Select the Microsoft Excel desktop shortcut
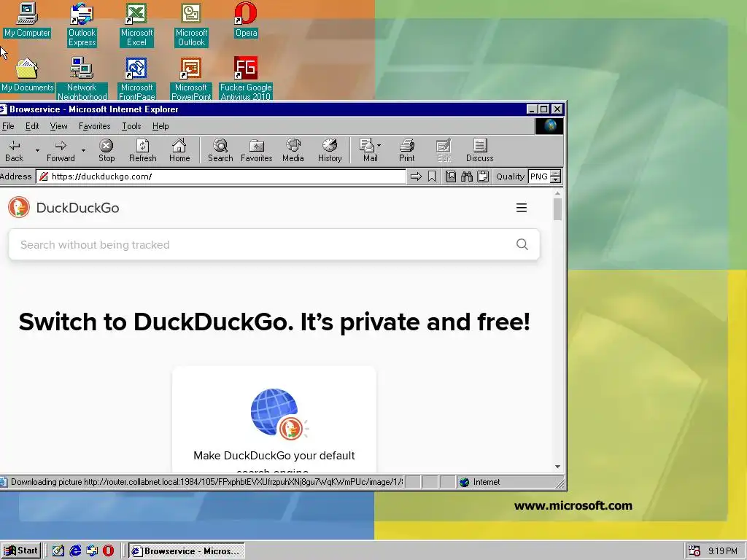The image size is (747, 560). (136, 25)
